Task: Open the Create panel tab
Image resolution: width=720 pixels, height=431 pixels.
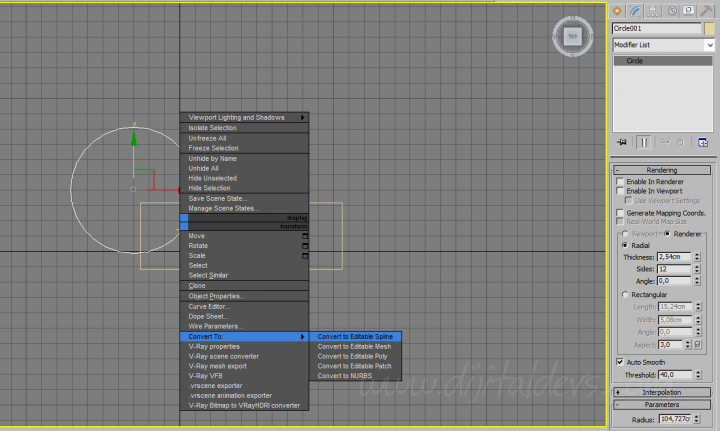Action: point(618,10)
